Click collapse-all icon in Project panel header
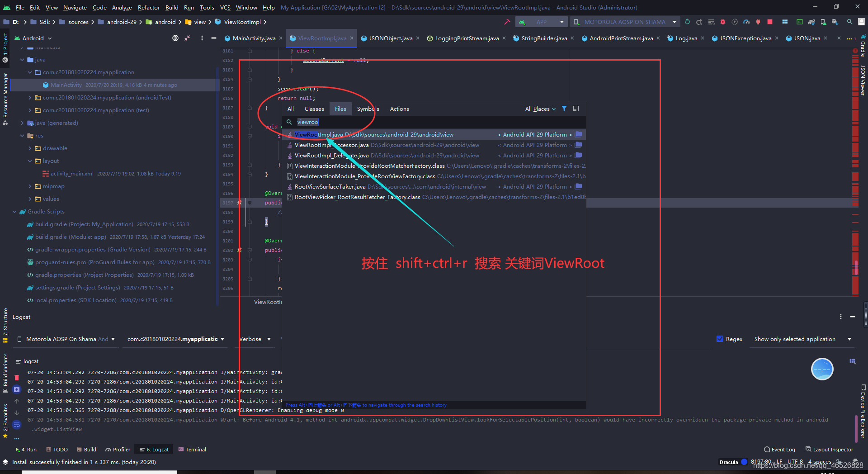This screenshot has height=474, width=868. tap(187, 38)
